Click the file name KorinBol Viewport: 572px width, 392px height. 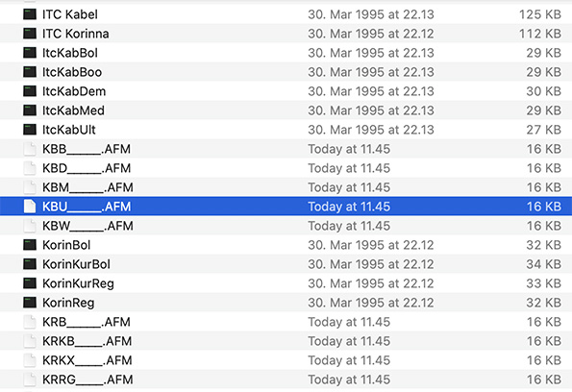click(x=66, y=245)
